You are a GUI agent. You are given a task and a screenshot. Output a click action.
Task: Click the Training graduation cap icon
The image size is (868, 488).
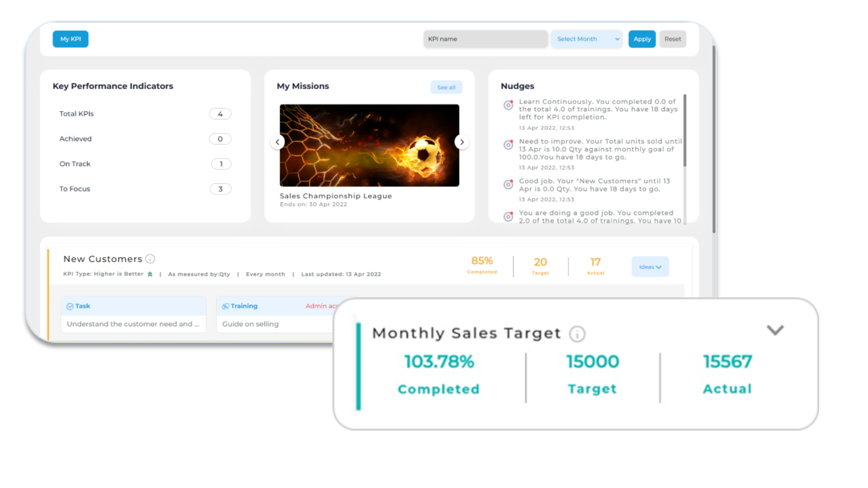pos(225,306)
